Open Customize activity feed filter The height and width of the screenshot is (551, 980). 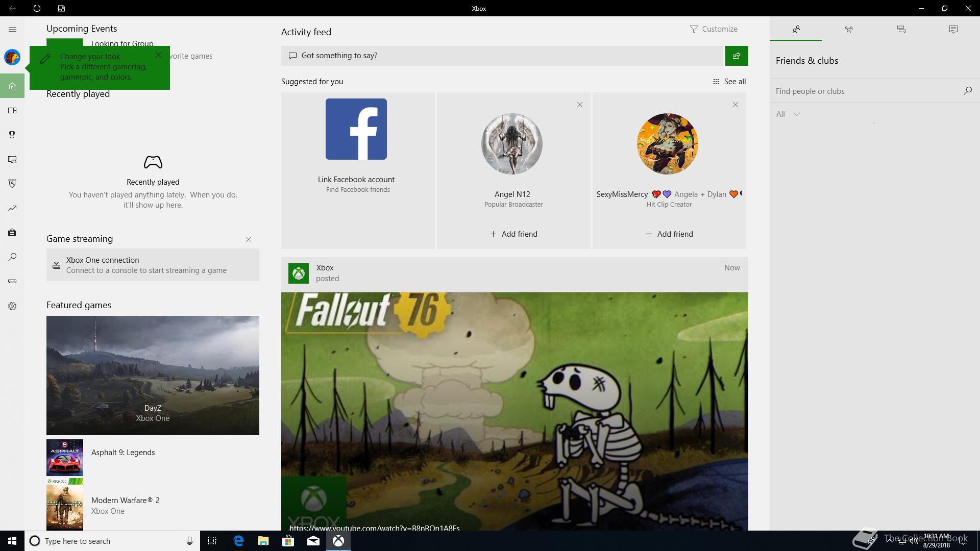714,29
